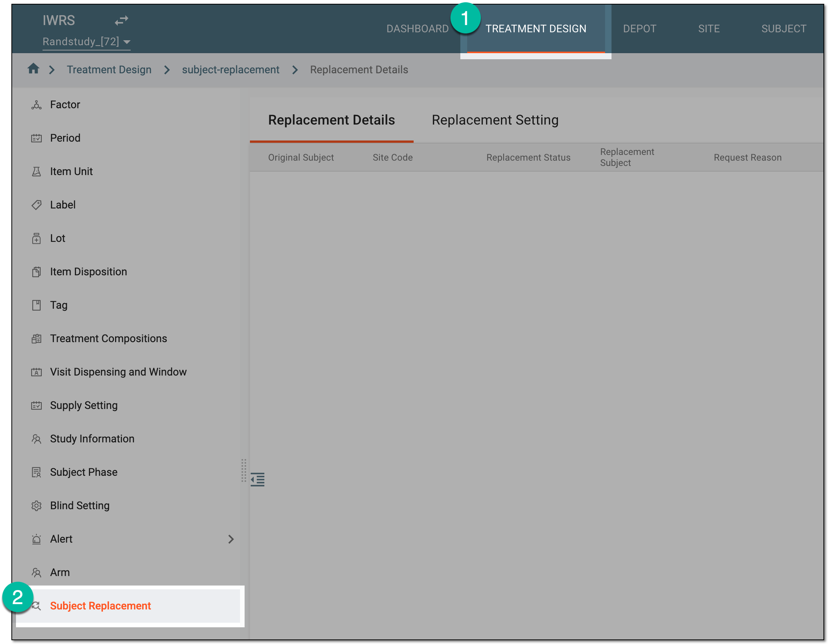Open Item Unit in the sidebar

pos(71,172)
